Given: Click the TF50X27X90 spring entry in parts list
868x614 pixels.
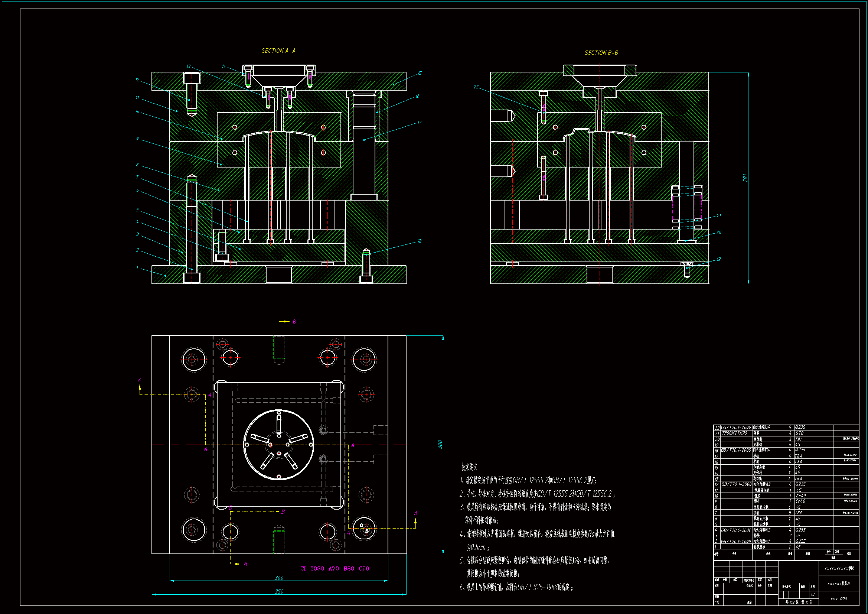Looking at the screenshot, I should 735,433.
